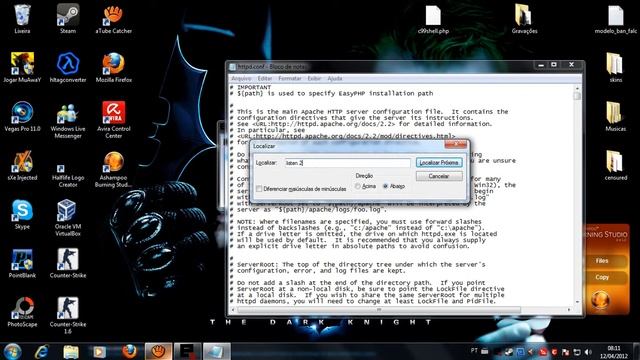Check Diferenciar maiúsculas de minúsculas box
This screenshot has height=360, width=640.
259,189
